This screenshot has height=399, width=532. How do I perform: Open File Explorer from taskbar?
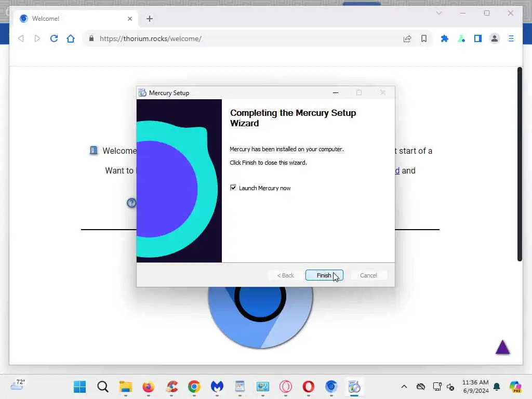coord(126,387)
